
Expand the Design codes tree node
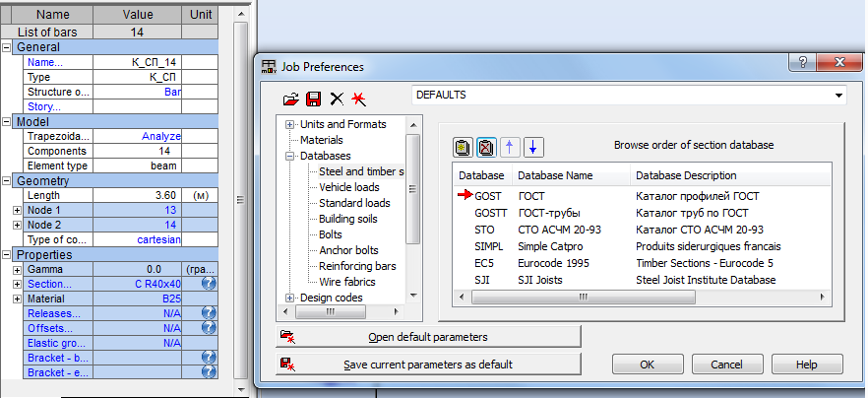pyautogui.click(x=290, y=298)
